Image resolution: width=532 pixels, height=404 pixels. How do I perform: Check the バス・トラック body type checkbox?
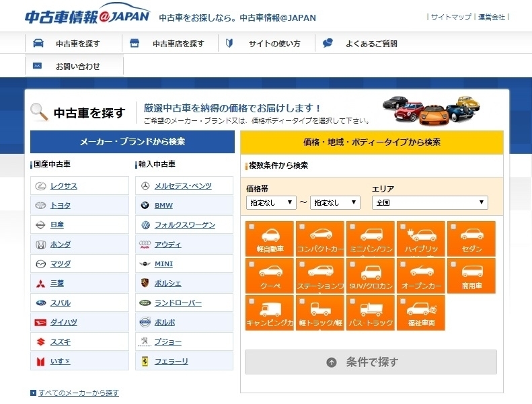tap(353, 301)
